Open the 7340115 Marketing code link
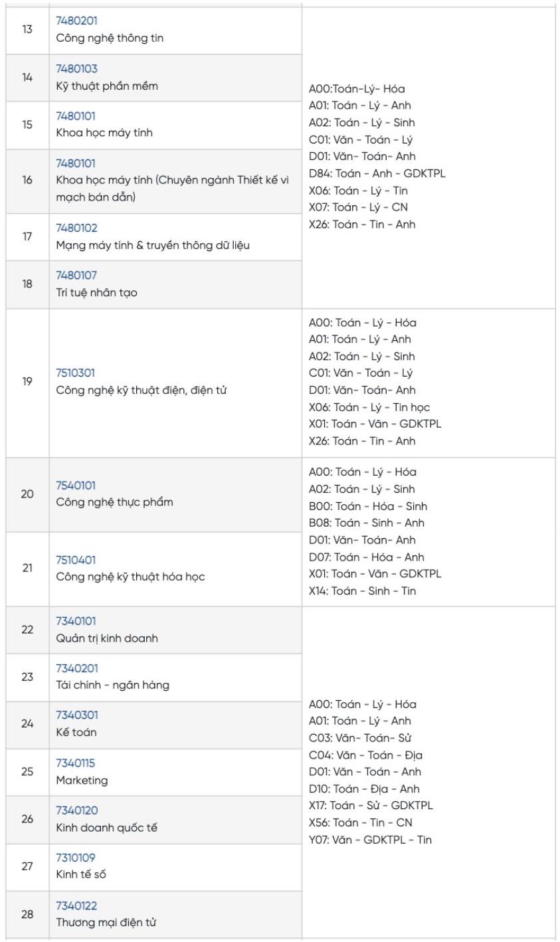The height and width of the screenshot is (942, 560). (x=75, y=763)
